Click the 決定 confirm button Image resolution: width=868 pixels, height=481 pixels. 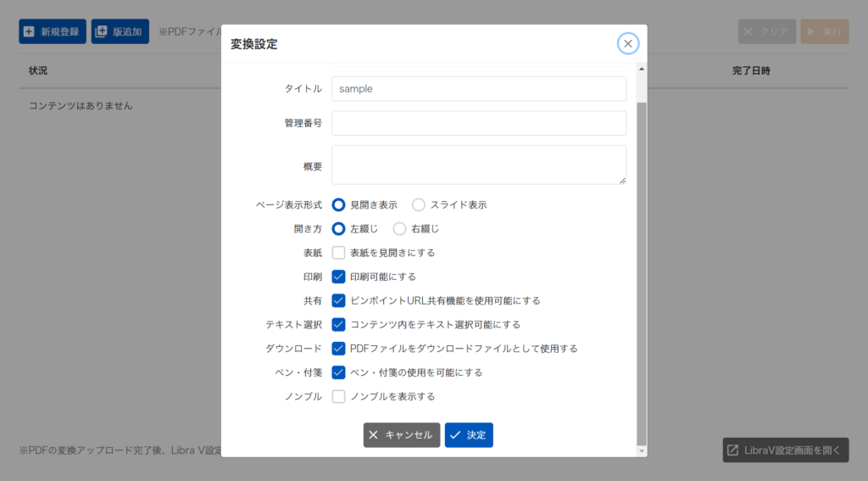coord(469,435)
